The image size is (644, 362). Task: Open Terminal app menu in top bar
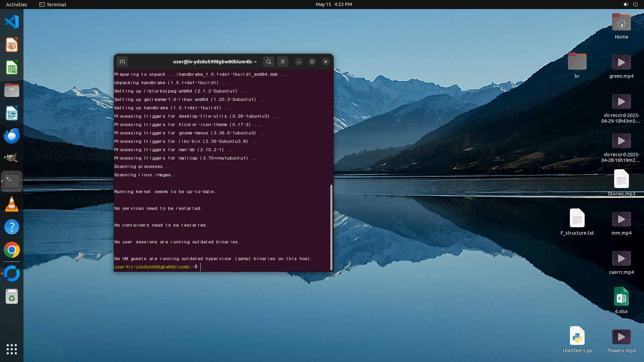53,4
